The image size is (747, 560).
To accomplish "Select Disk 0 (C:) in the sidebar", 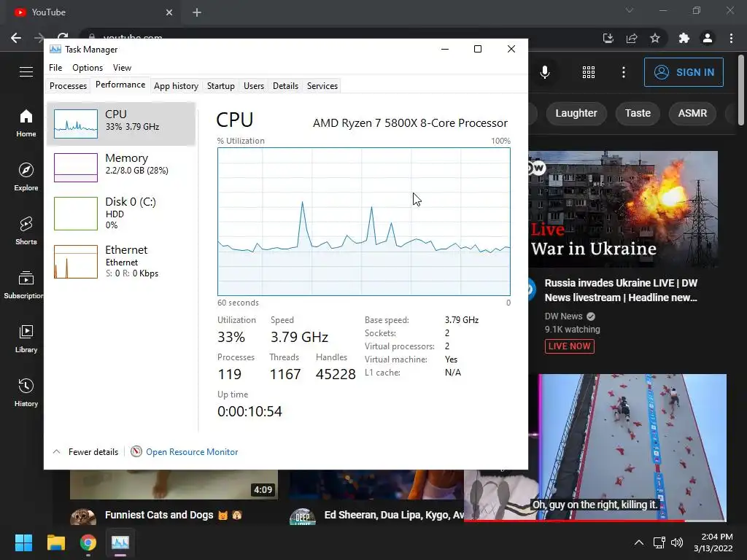I will coord(121,214).
